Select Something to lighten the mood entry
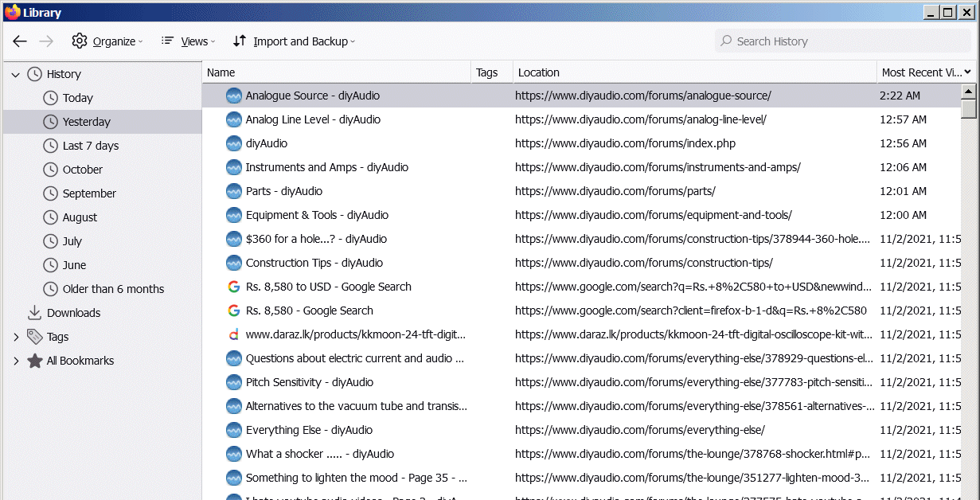 (x=580, y=478)
